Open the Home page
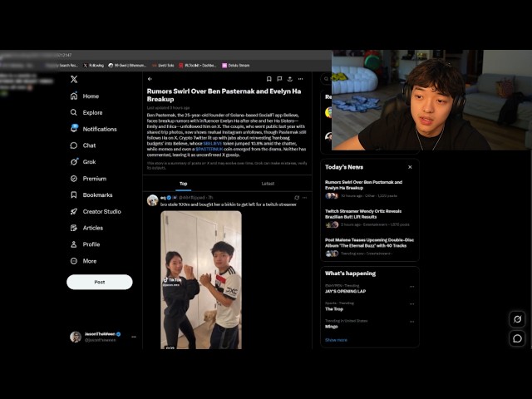This screenshot has height=399, width=532. pyautogui.click(x=85, y=96)
